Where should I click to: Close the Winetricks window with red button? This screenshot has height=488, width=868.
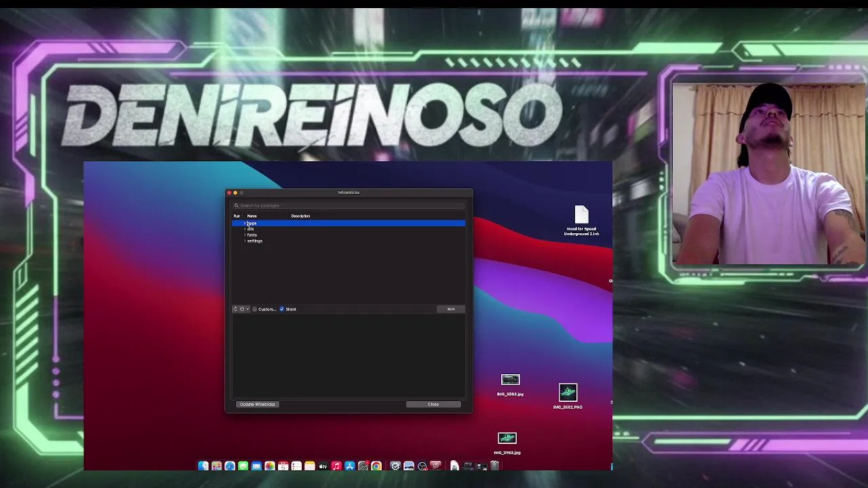[x=229, y=192]
